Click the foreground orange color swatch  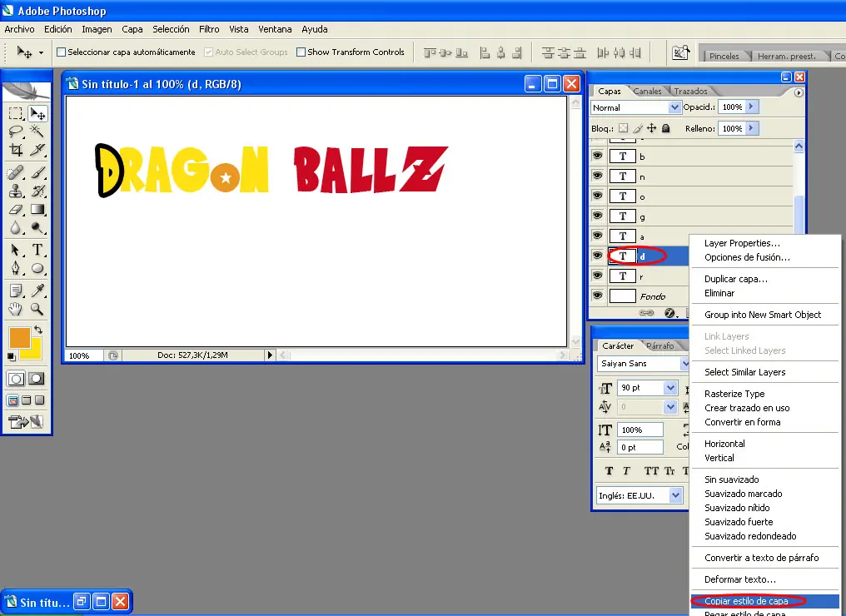(x=19, y=338)
